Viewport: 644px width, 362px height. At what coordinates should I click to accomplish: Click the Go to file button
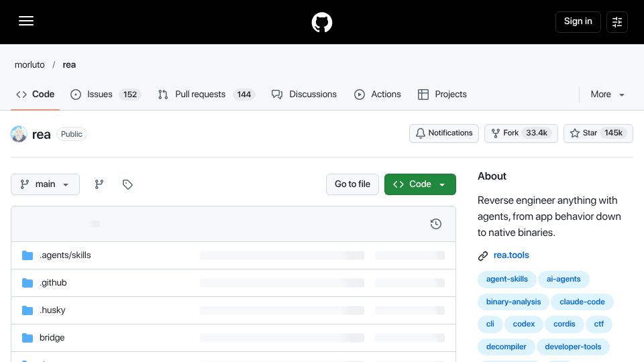click(352, 184)
